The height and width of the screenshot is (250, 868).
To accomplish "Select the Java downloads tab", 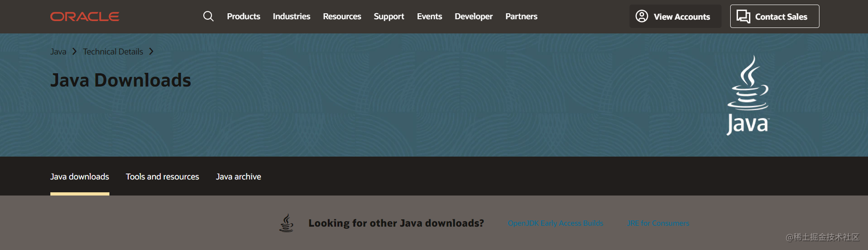I will click(x=80, y=177).
